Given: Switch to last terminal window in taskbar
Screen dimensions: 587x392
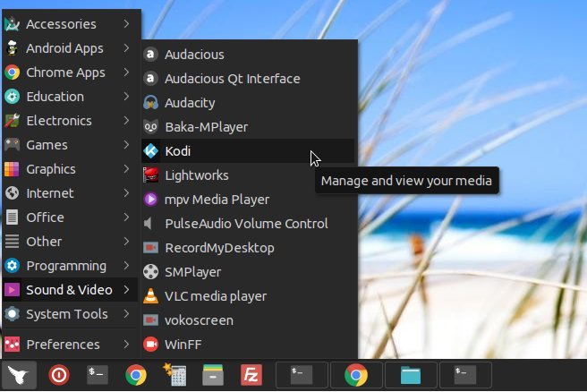Looking at the screenshot, I should coord(465,375).
